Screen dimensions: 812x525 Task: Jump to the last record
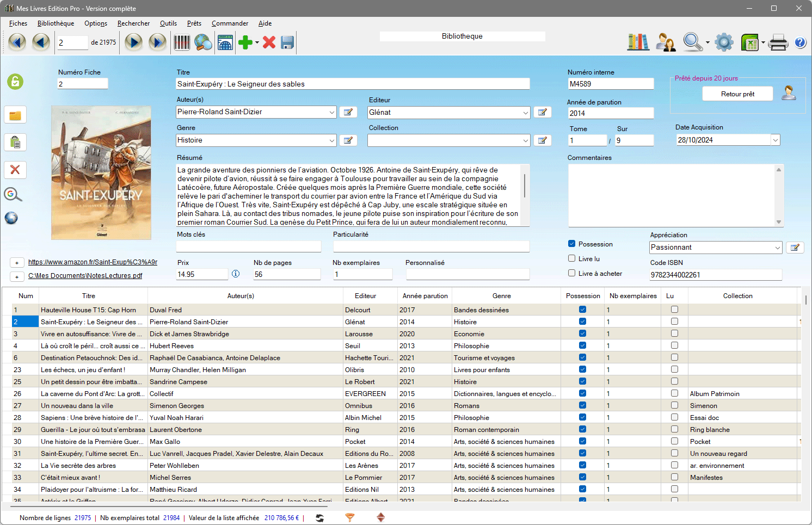[x=157, y=42]
